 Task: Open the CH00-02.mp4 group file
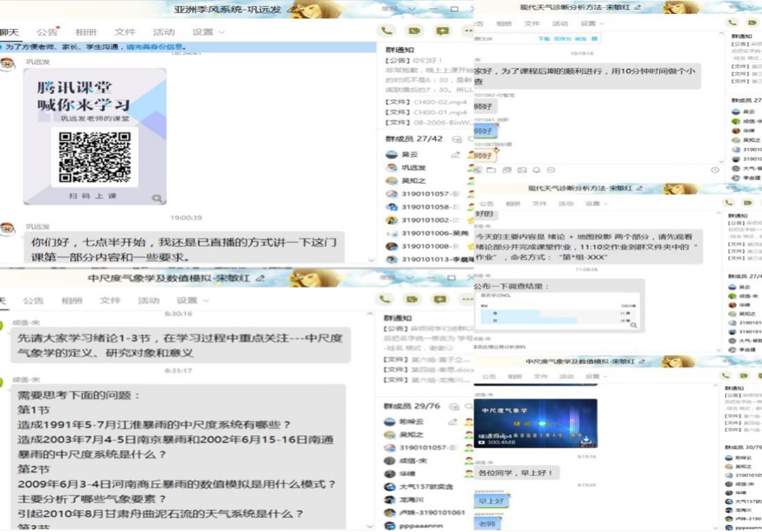[425, 102]
